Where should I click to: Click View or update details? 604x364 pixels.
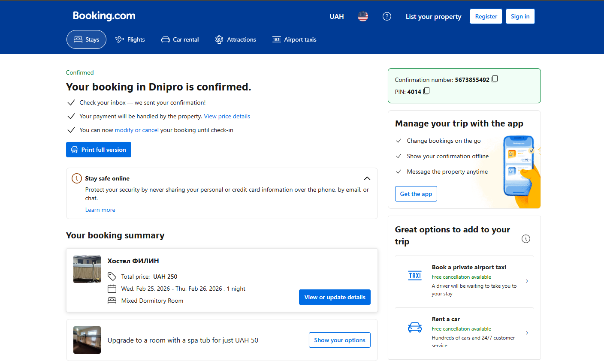point(335,297)
